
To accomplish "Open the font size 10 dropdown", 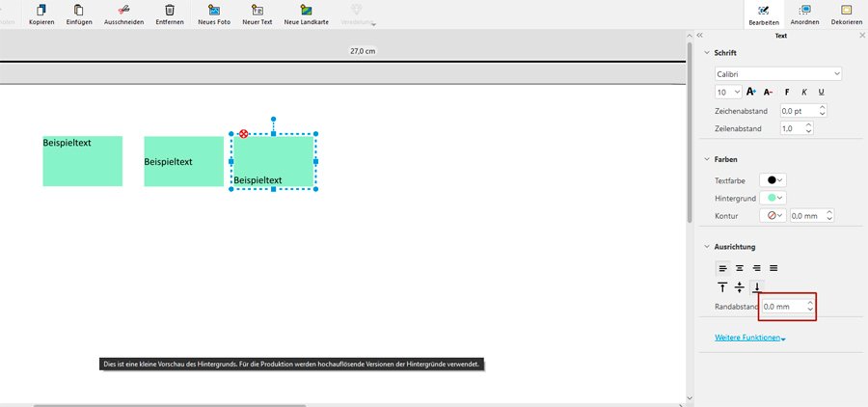I will coord(728,92).
